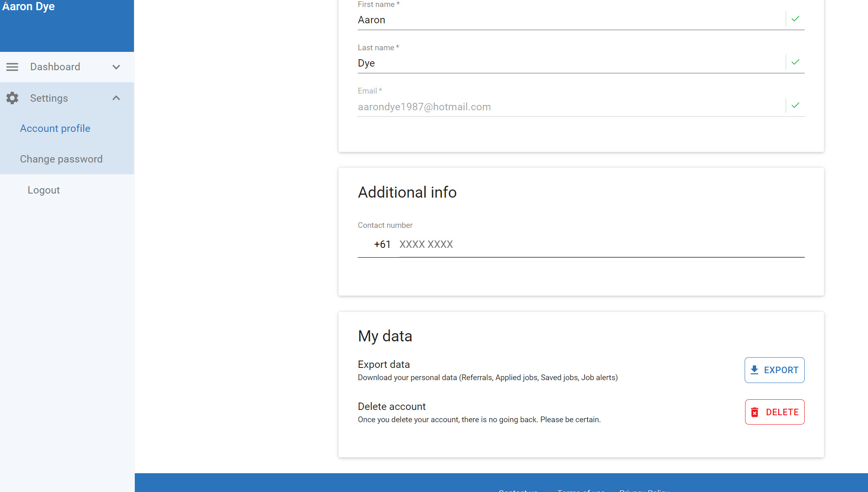Screen dimensions: 868x492
Task: Click the trash icon in Delete button
Action: [x=755, y=412]
